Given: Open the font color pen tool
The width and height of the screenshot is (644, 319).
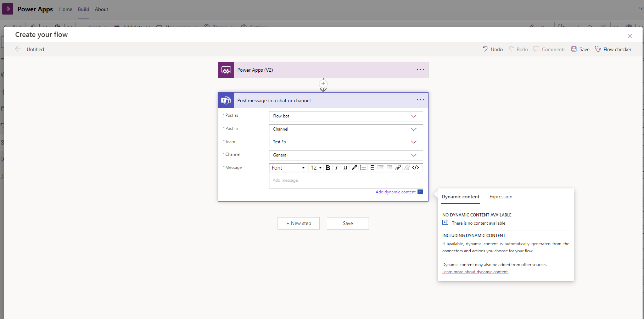Looking at the screenshot, I should (x=354, y=168).
